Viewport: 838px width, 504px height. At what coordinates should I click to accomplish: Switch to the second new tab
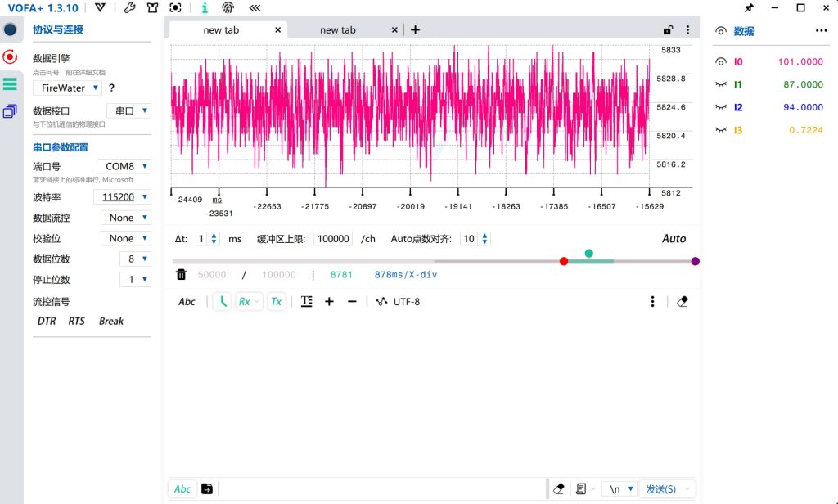click(x=338, y=30)
